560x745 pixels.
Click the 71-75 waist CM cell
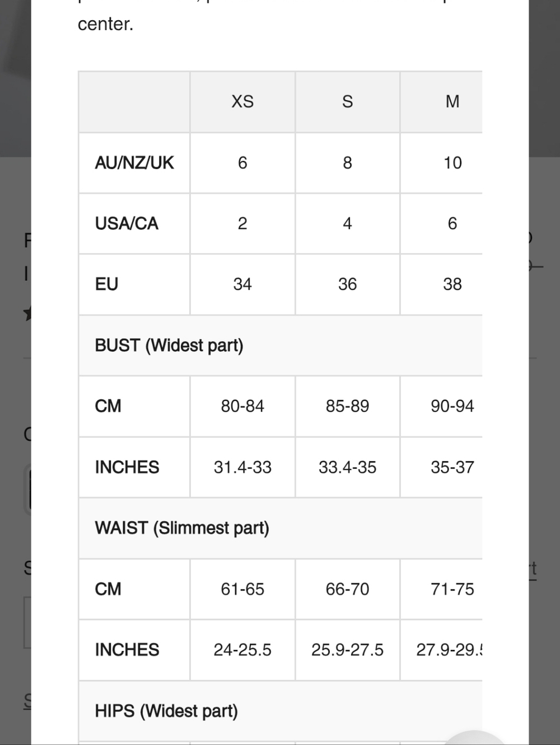coord(452,589)
